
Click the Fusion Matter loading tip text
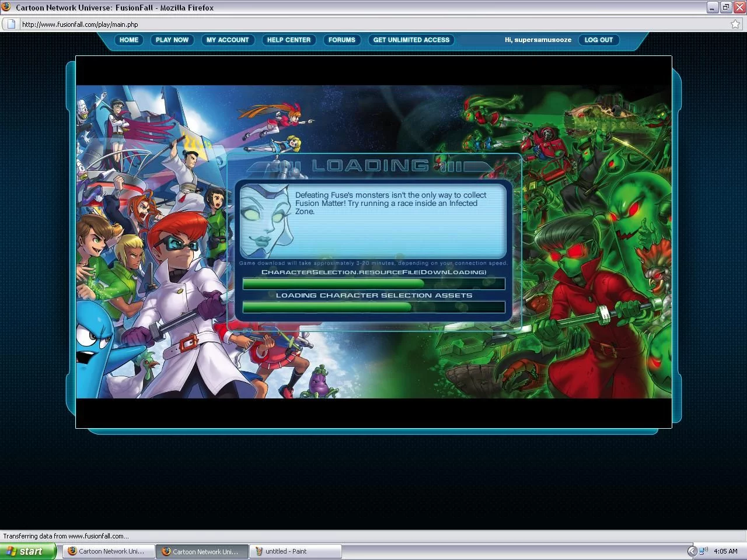coord(390,203)
